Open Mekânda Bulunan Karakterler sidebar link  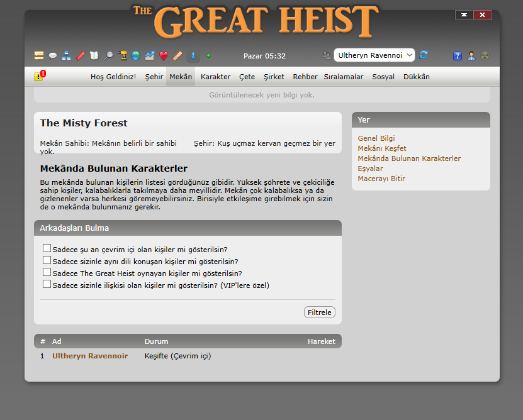click(409, 158)
